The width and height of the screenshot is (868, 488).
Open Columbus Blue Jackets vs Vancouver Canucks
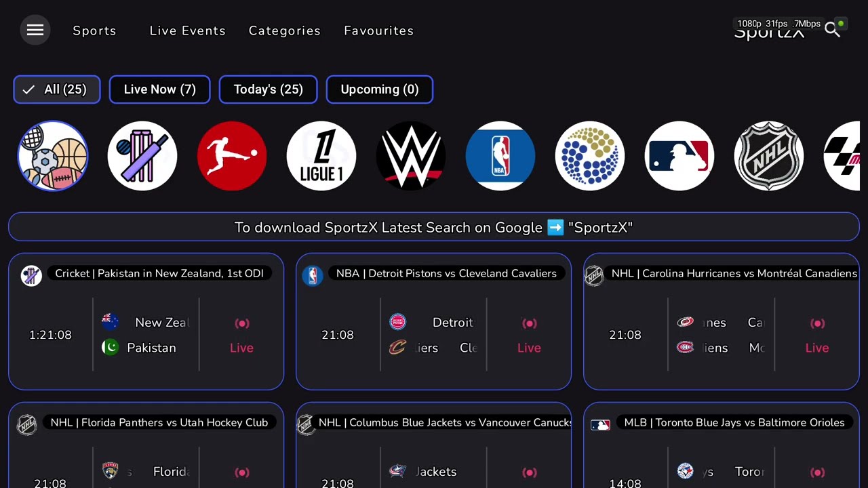pos(433,445)
